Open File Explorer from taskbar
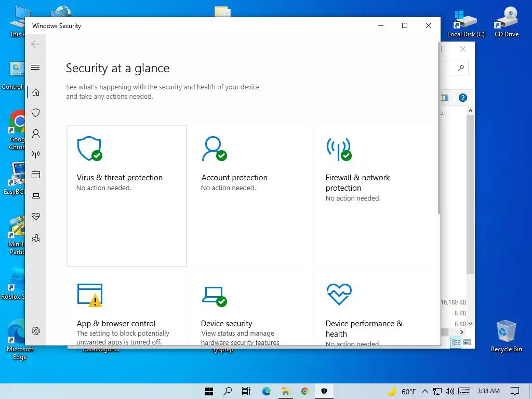This screenshot has height=399, width=532. point(285,391)
